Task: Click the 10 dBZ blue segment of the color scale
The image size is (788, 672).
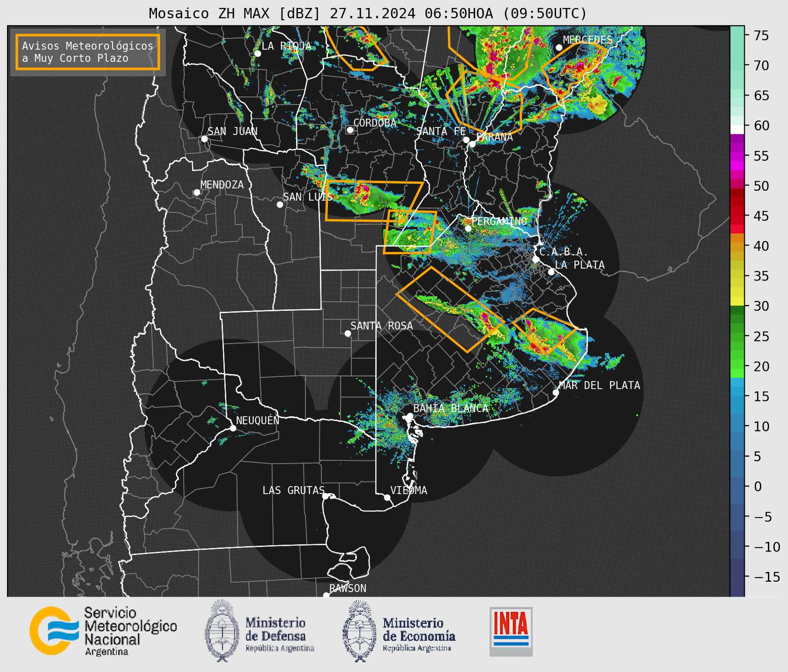Action: (x=737, y=426)
